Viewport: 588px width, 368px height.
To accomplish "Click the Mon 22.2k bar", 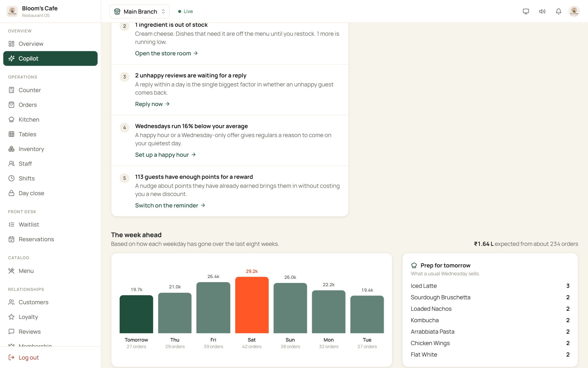I will point(329,312).
